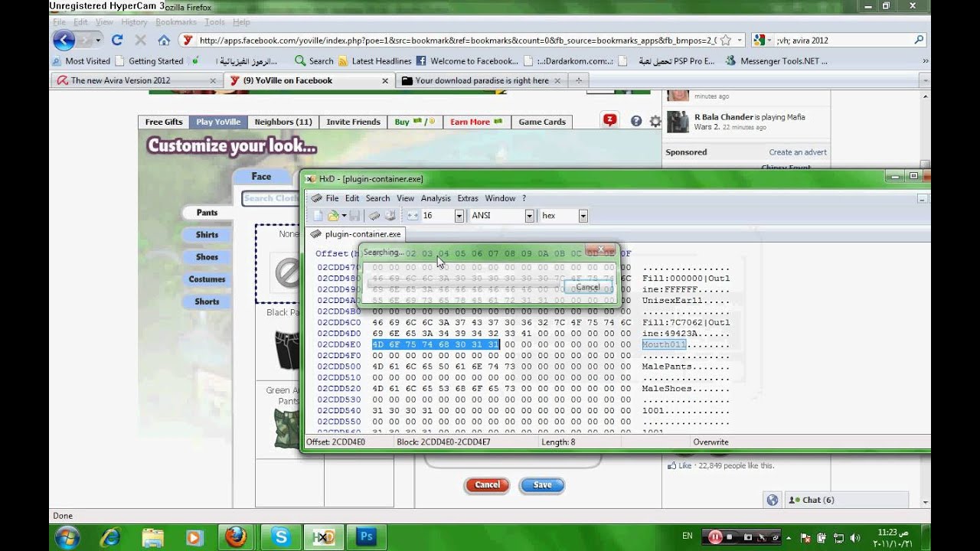Open Getting Started bookmark
Screen dimensions: 980x551
149,61
